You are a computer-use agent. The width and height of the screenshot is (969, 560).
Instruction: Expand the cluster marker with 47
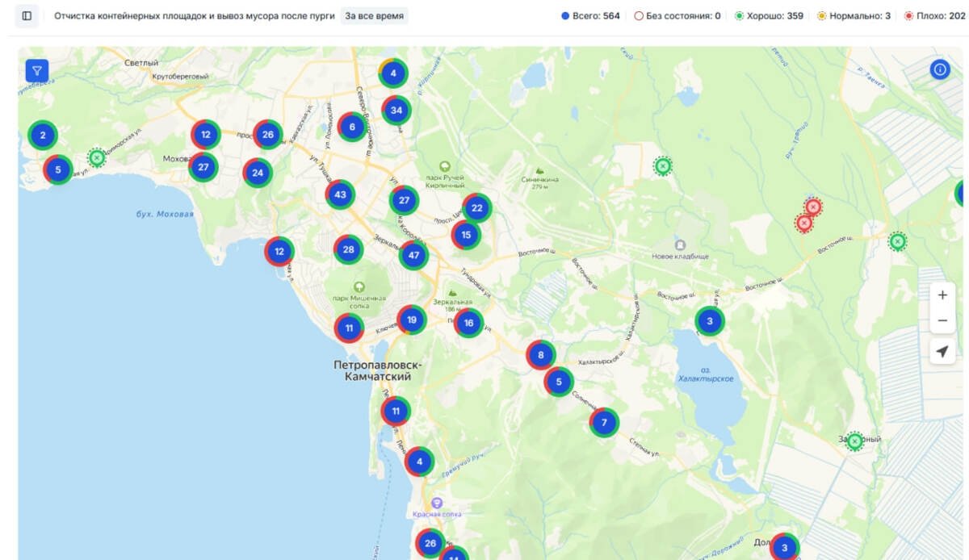coord(413,256)
